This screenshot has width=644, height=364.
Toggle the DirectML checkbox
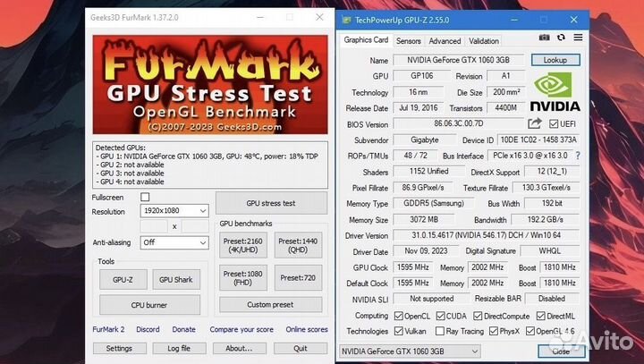point(541,316)
